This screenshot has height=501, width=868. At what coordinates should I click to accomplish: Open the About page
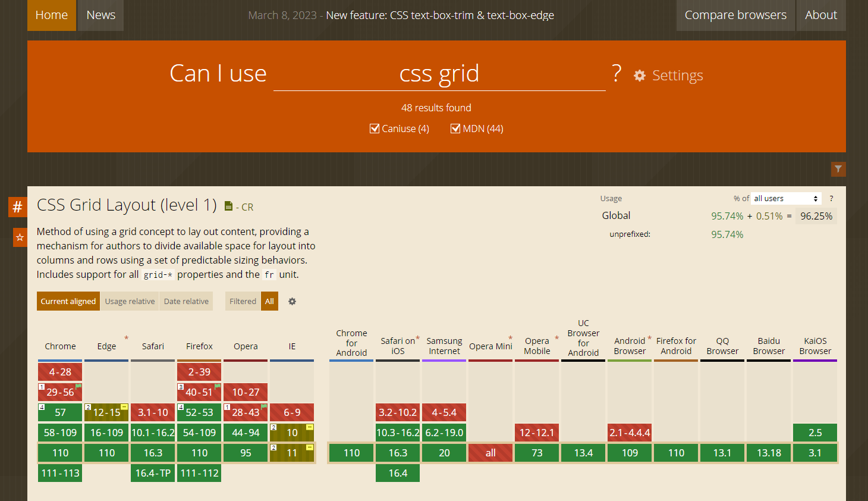pyautogui.click(x=821, y=15)
